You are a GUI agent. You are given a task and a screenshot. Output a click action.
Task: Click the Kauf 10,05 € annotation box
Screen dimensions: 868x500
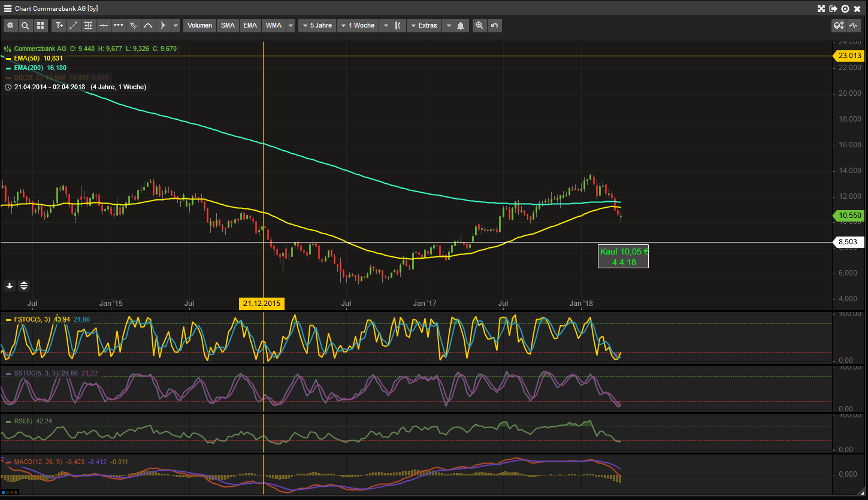(624, 257)
